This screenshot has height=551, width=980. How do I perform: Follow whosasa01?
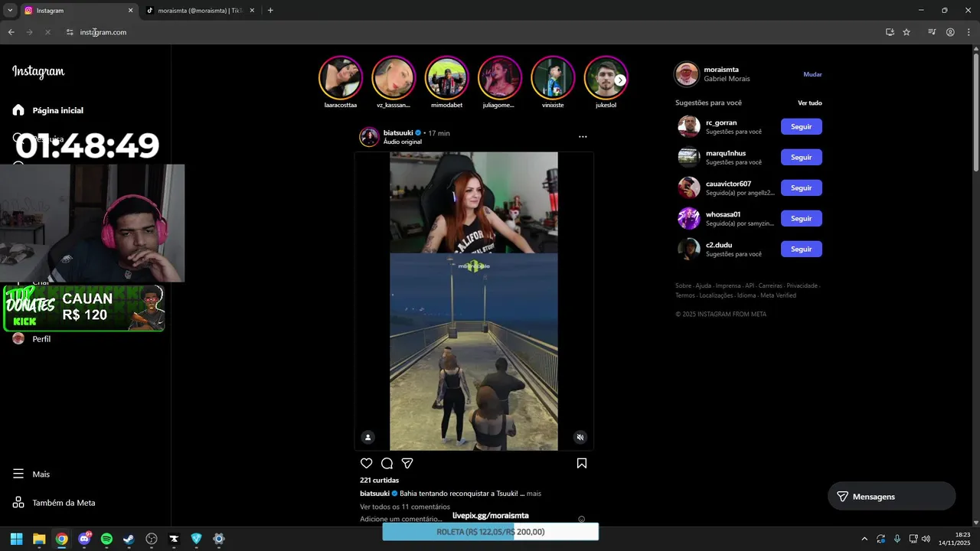click(801, 218)
